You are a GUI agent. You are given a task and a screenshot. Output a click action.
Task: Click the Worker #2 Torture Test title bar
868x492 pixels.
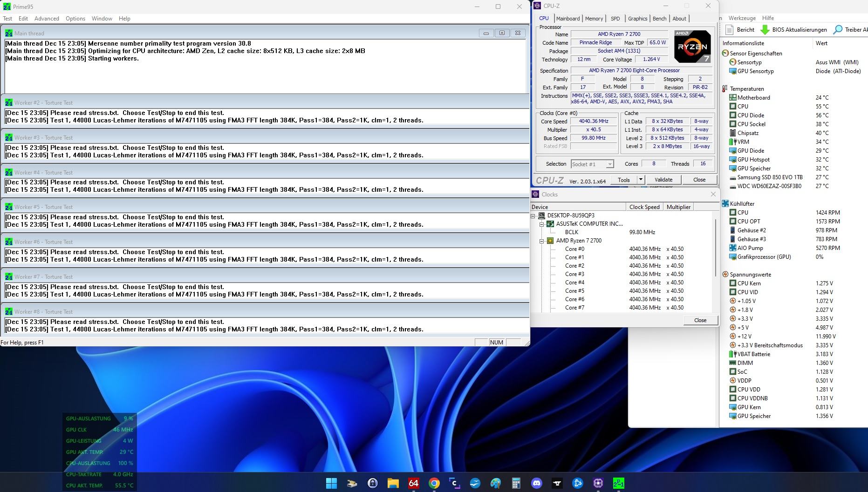[x=265, y=102]
